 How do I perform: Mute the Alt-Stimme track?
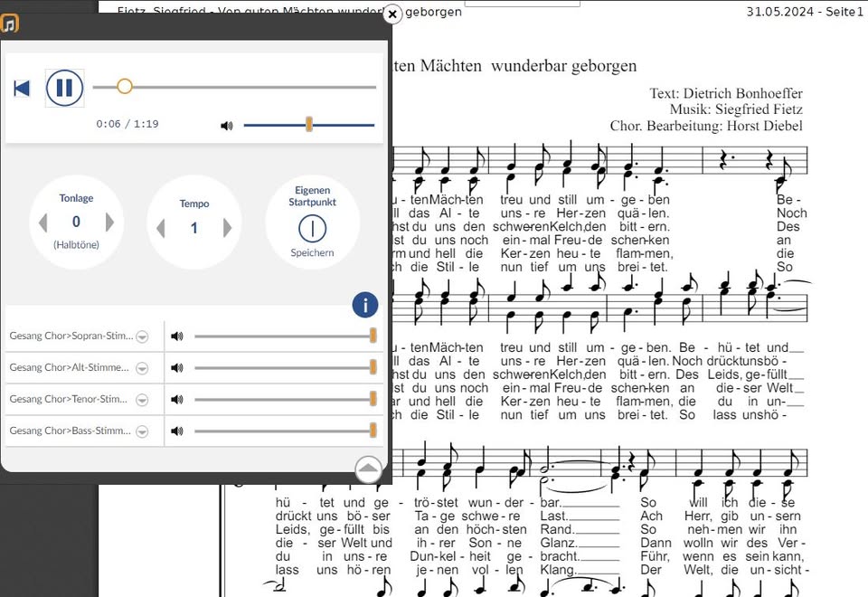pos(177,368)
